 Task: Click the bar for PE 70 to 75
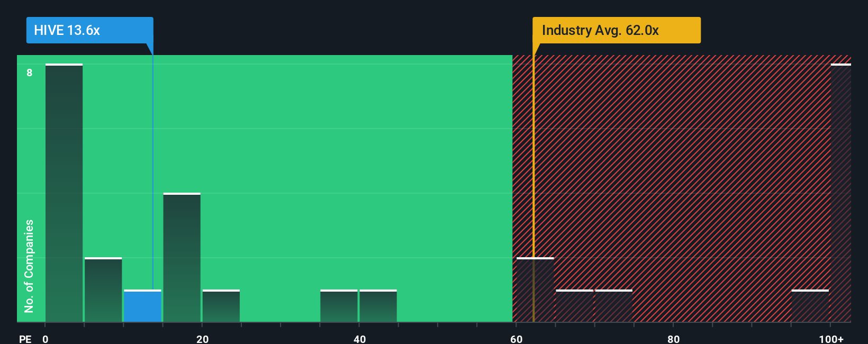[x=614, y=306]
